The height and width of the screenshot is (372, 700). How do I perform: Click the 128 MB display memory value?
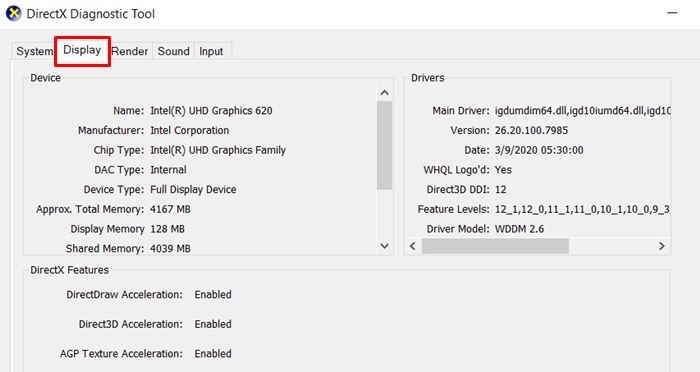click(x=167, y=229)
